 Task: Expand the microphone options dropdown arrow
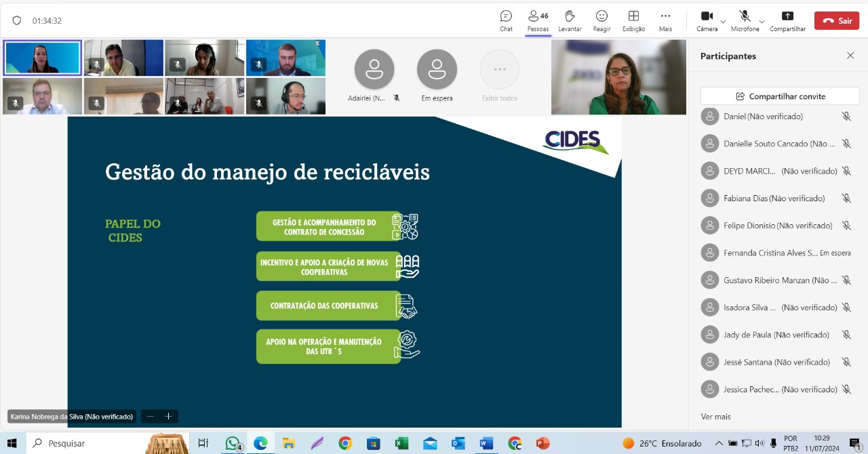762,21
